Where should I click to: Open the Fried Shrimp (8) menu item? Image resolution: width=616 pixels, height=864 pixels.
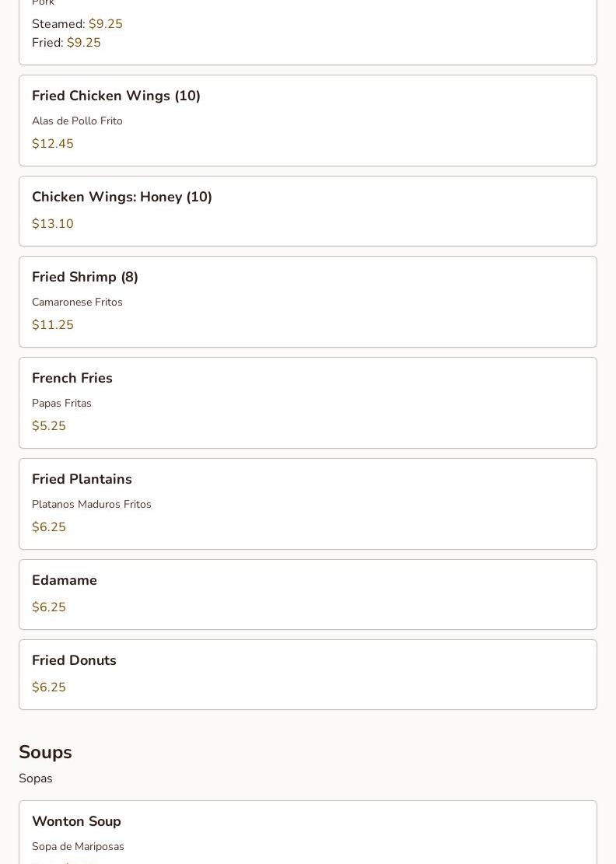coord(85,278)
